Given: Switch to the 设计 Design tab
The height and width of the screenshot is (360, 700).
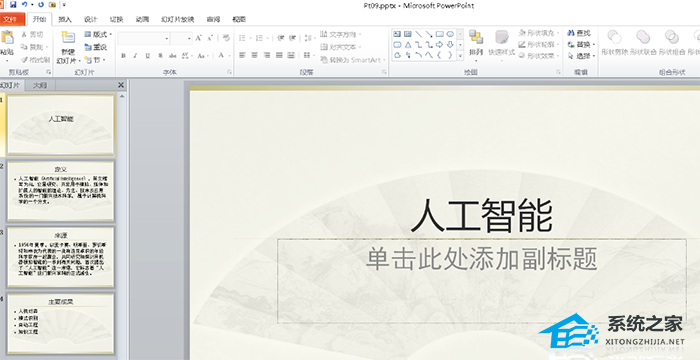Looking at the screenshot, I should coord(91,19).
